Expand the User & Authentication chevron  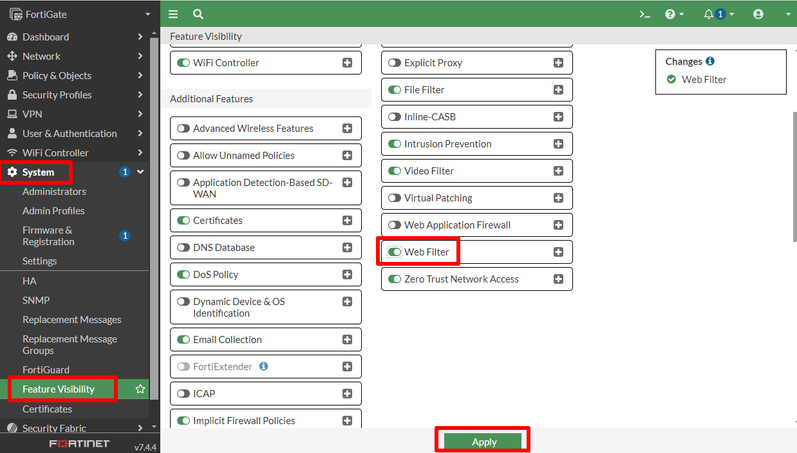point(140,133)
